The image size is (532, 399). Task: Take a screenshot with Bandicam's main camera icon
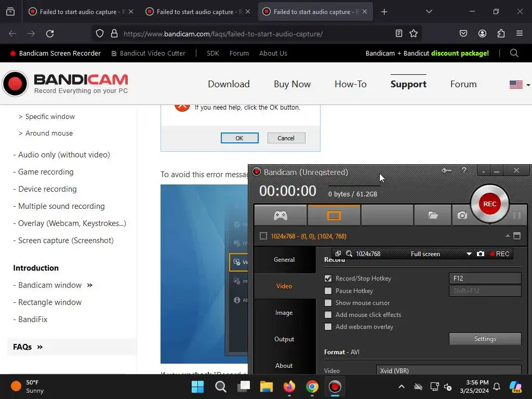[462, 215]
